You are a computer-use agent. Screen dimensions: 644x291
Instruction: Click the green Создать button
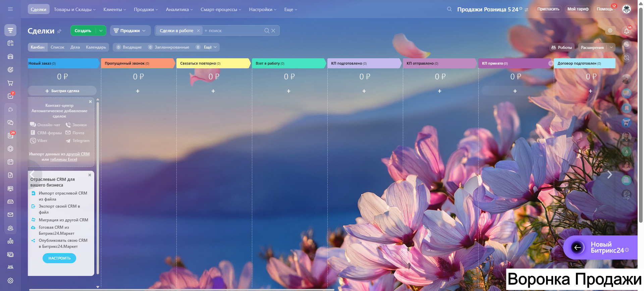pos(83,30)
